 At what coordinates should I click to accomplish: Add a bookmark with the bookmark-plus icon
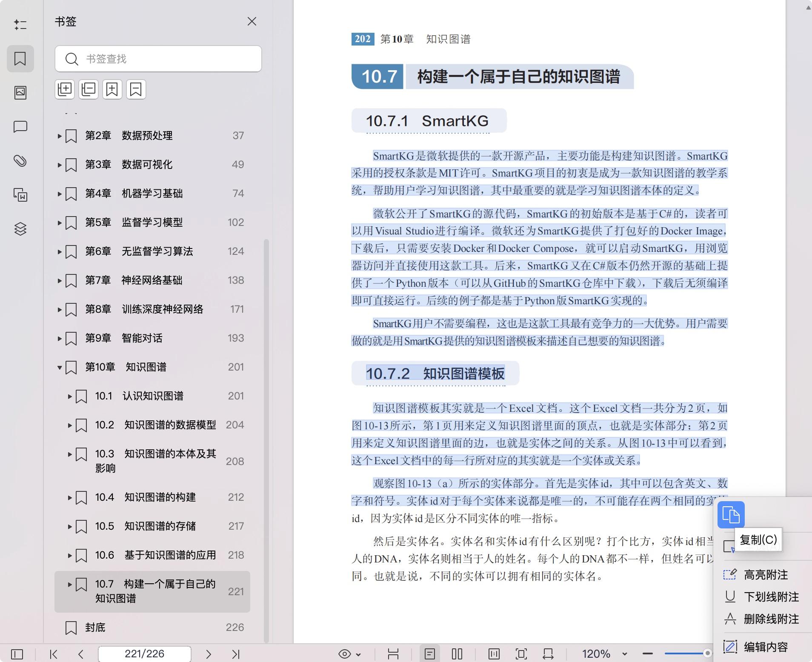[112, 89]
